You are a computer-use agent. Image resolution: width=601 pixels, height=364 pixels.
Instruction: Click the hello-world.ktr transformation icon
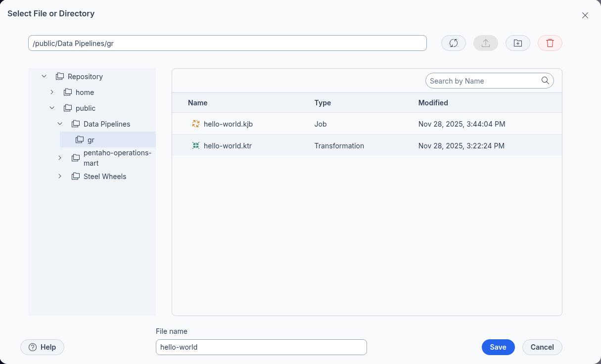[x=196, y=146]
